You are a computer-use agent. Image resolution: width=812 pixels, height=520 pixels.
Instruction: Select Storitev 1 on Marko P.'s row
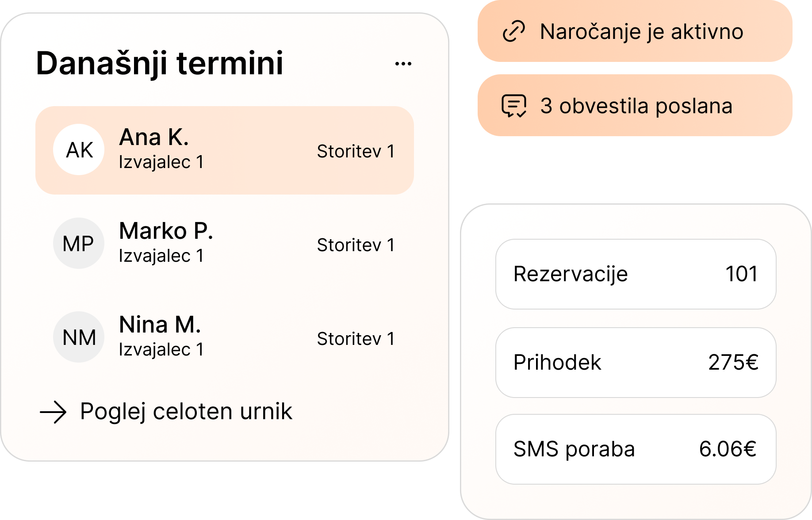356,245
